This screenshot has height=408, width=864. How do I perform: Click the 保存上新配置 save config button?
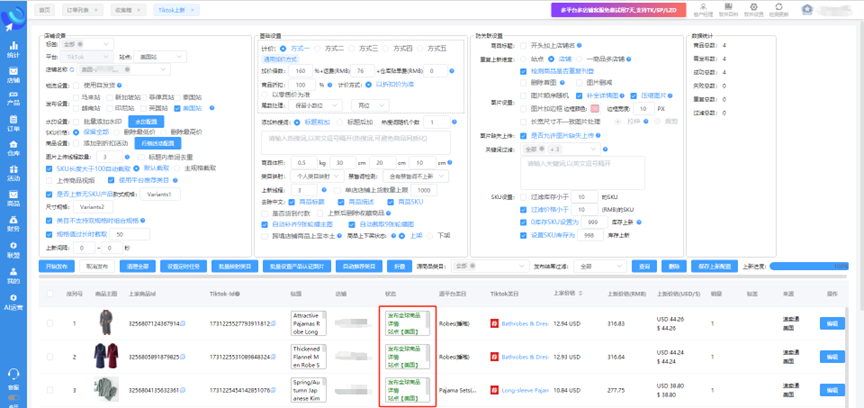click(x=714, y=266)
